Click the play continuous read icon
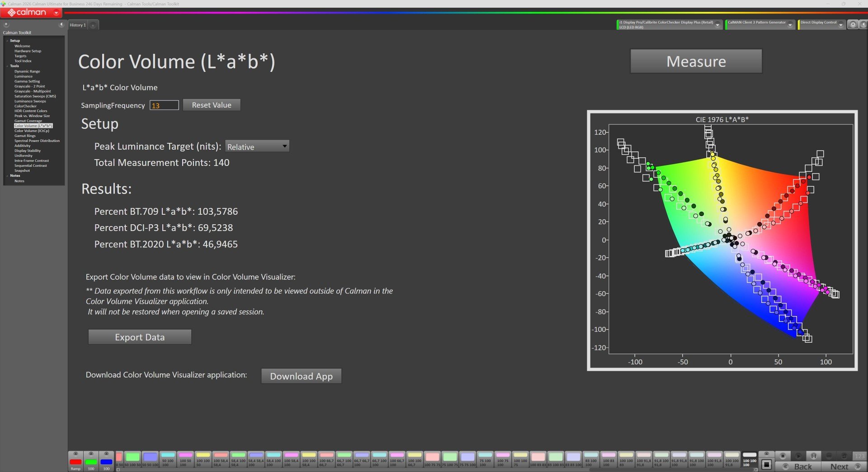Image resolution: width=868 pixels, height=472 pixels. point(798,456)
